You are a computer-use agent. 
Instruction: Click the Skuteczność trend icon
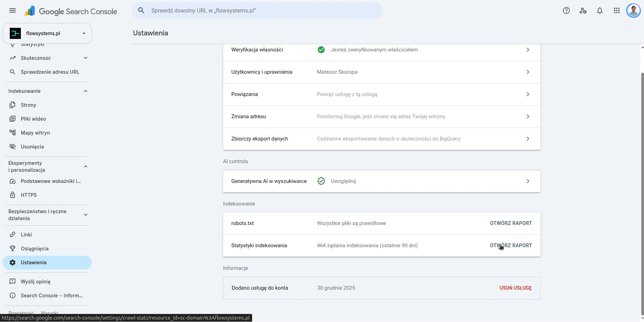coord(12,58)
